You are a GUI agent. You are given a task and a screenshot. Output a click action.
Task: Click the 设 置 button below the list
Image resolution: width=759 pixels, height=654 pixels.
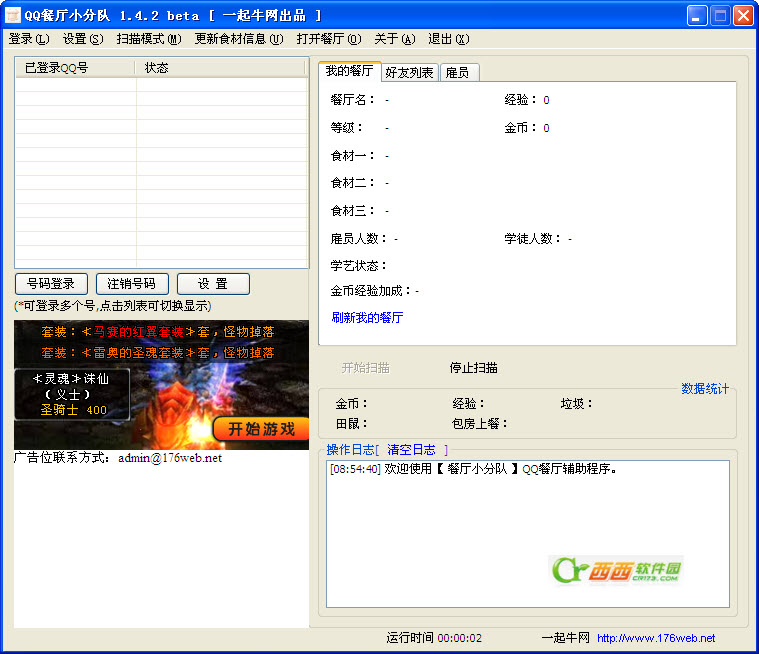click(213, 284)
